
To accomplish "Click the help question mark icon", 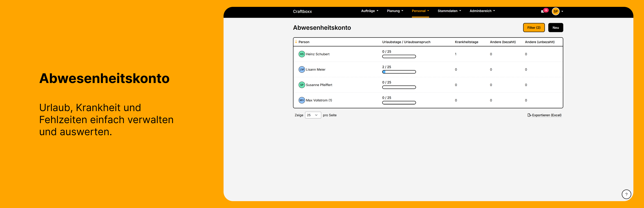I will pos(626,194).
